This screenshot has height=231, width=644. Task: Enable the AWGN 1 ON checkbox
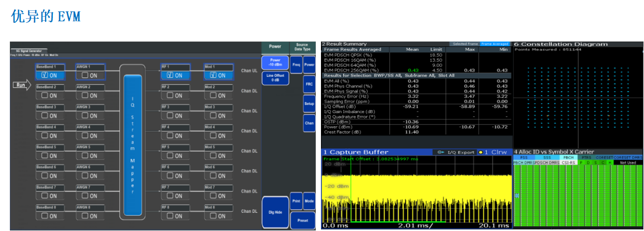(x=86, y=75)
